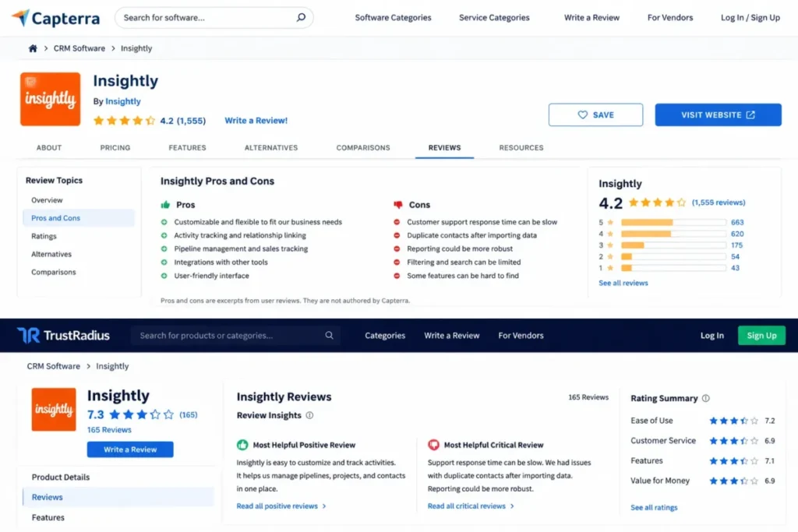Image resolution: width=798 pixels, height=532 pixels.
Task: Click the By Insightly vendor link
Action: coord(122,101)
